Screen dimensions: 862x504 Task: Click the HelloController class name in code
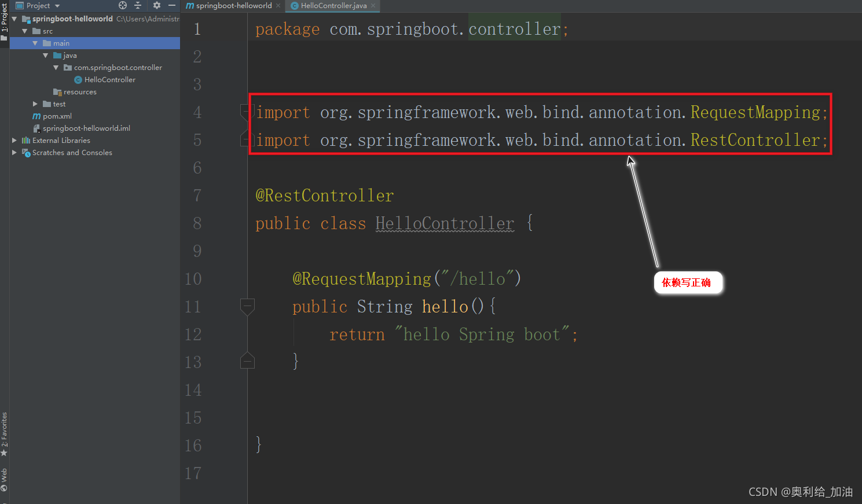click(x=445, y=223)
